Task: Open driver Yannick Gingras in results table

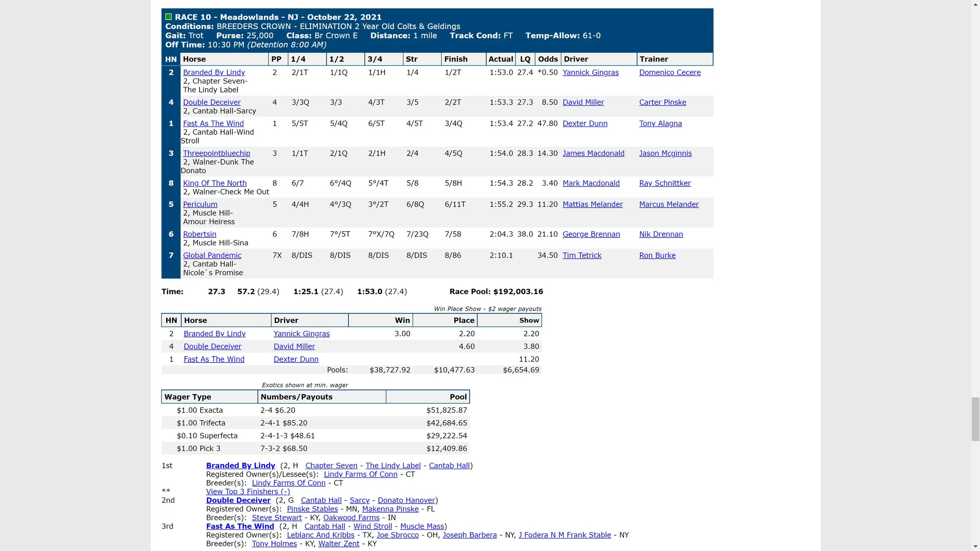Action: [x=590, y=72]
